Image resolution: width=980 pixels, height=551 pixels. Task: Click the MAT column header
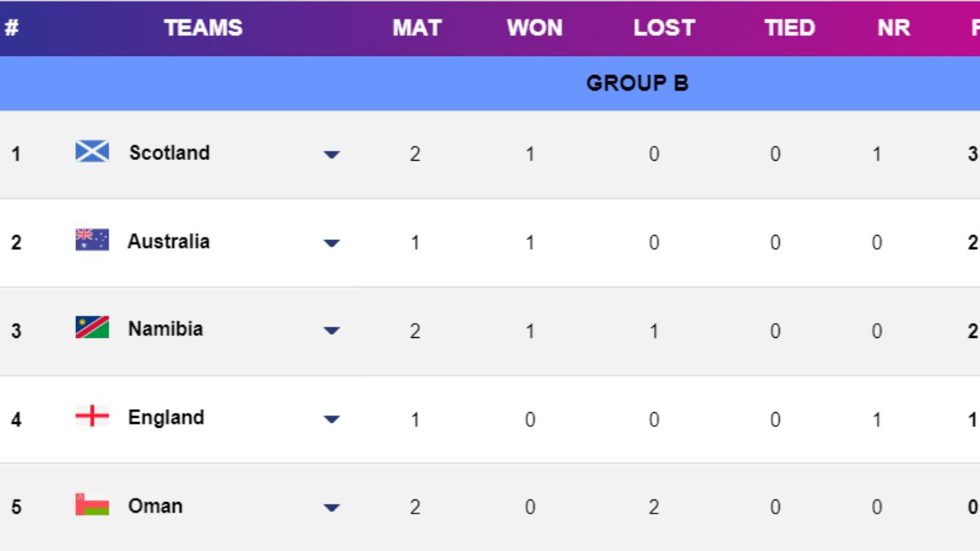tap(416, 28)
